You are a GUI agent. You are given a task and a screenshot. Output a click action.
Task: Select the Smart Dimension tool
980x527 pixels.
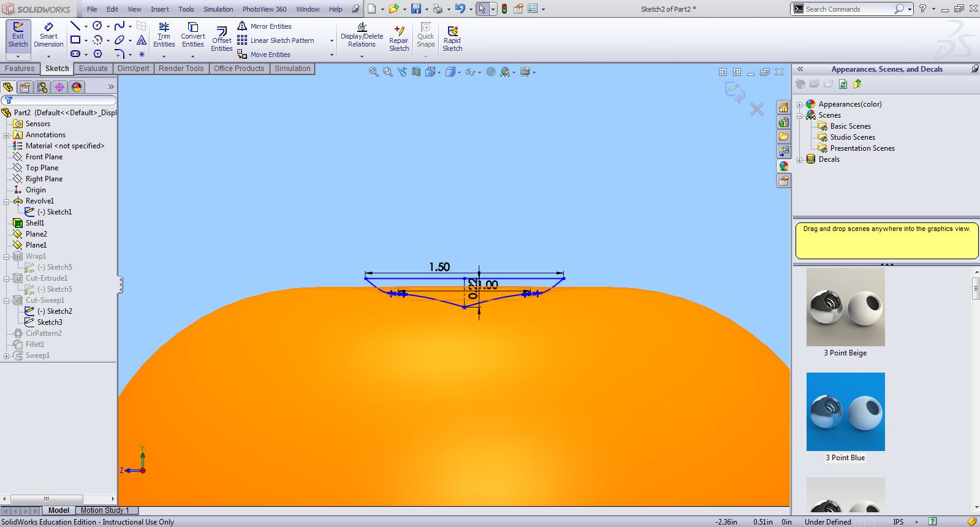(48, 35)
